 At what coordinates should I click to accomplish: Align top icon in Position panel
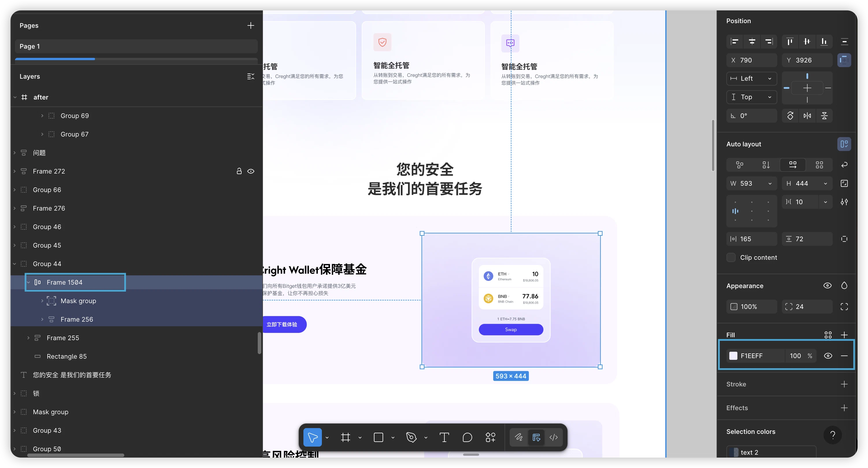[x=790, y=41]
